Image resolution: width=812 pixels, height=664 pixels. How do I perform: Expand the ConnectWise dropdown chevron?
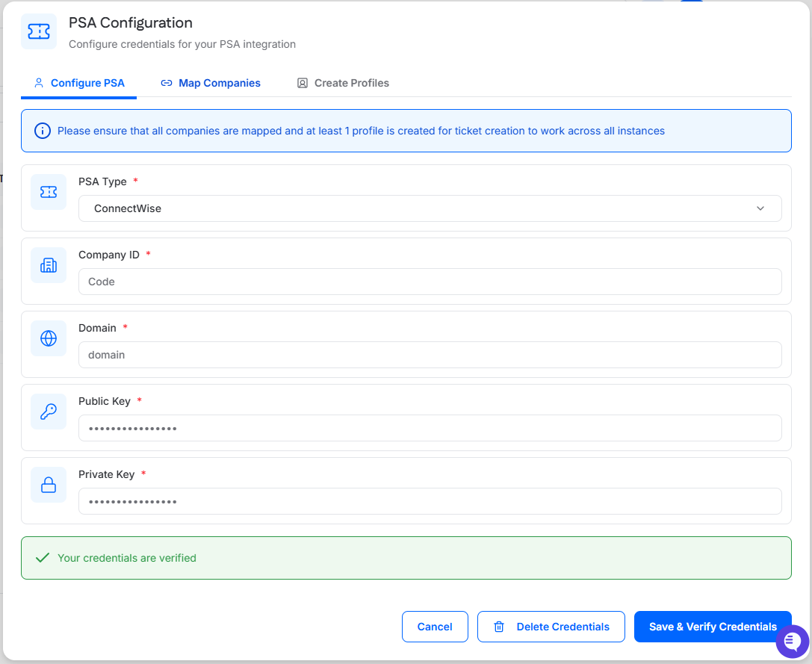tap(760, 208)
